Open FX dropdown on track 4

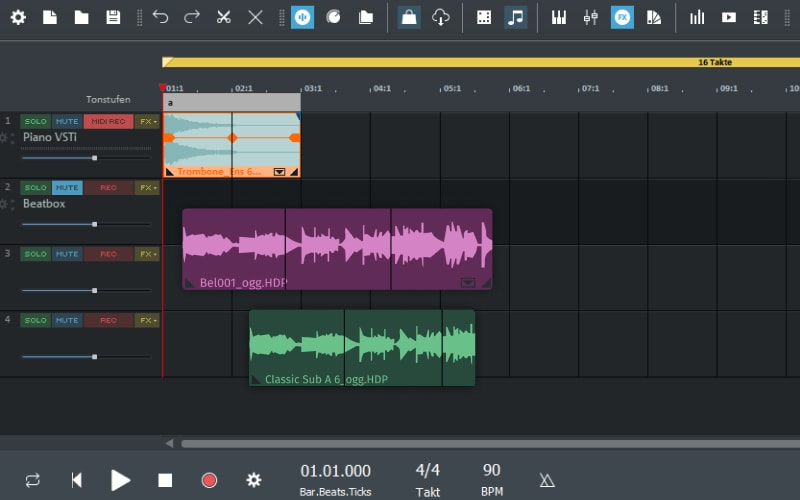click(x=147, y=320)
